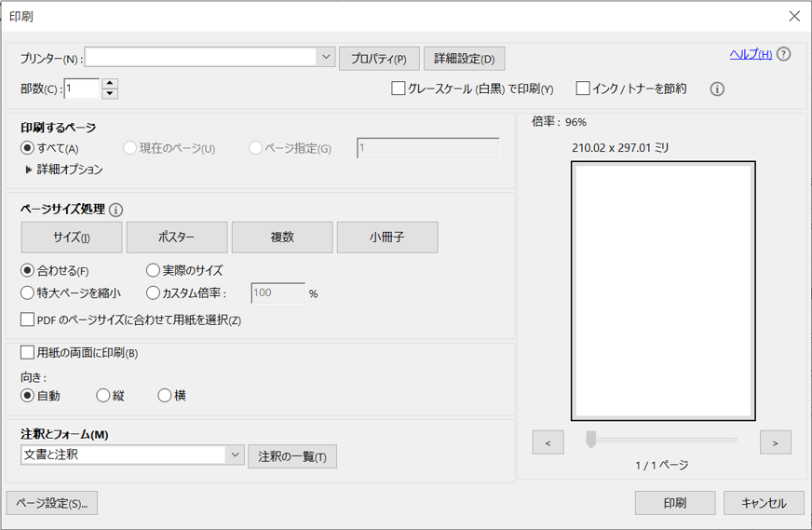Image resolution: width=812 pixels, height=530 pixels.
Task: Click the help question mark icon
Action: pos(784,54)
